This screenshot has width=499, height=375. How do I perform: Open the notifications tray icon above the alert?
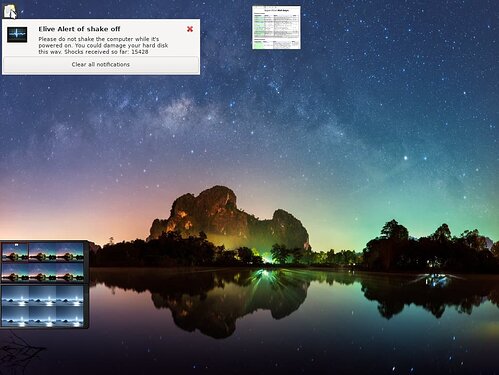tap(10, 11)
